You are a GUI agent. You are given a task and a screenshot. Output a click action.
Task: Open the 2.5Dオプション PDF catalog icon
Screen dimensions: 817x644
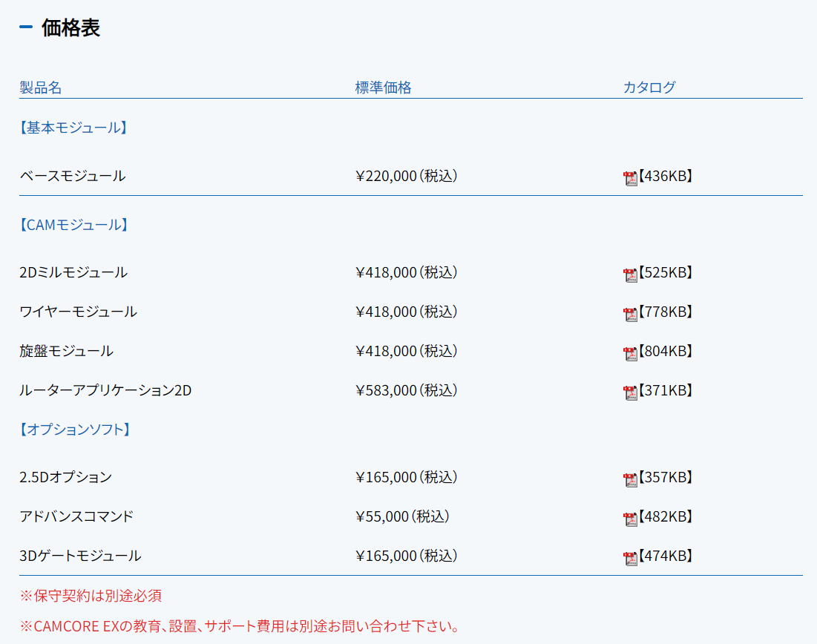[x=630, y=479]
